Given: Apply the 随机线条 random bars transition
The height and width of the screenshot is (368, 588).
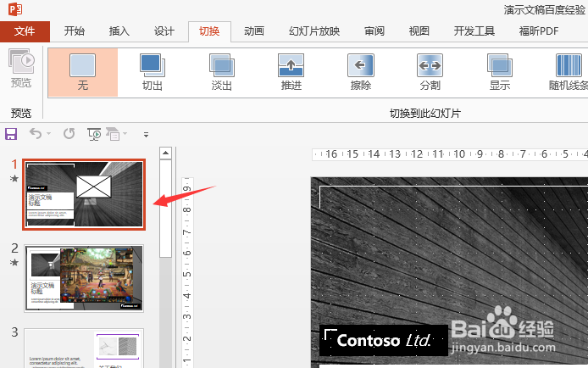Looking at the screenshot, I should 569,72.
